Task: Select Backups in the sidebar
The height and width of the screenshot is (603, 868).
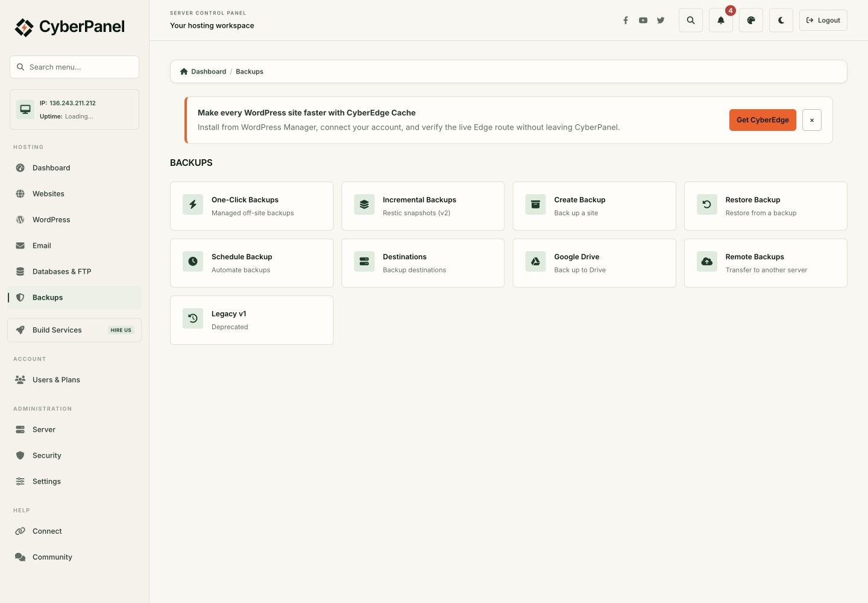Action: [x=74, y=297]
